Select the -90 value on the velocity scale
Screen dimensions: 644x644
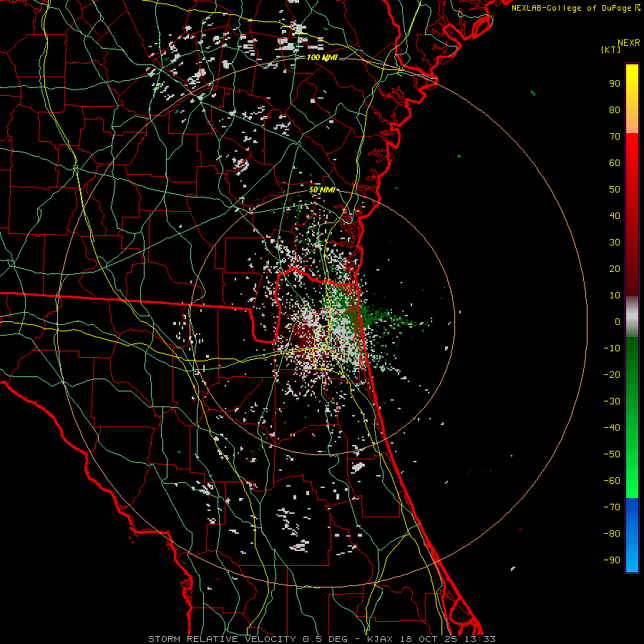pos(612,560)
